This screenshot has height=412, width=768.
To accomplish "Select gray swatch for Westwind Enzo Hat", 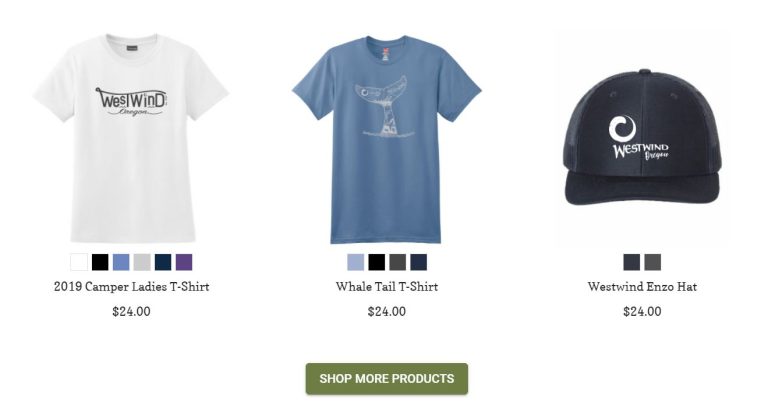I will pos(653,262).
